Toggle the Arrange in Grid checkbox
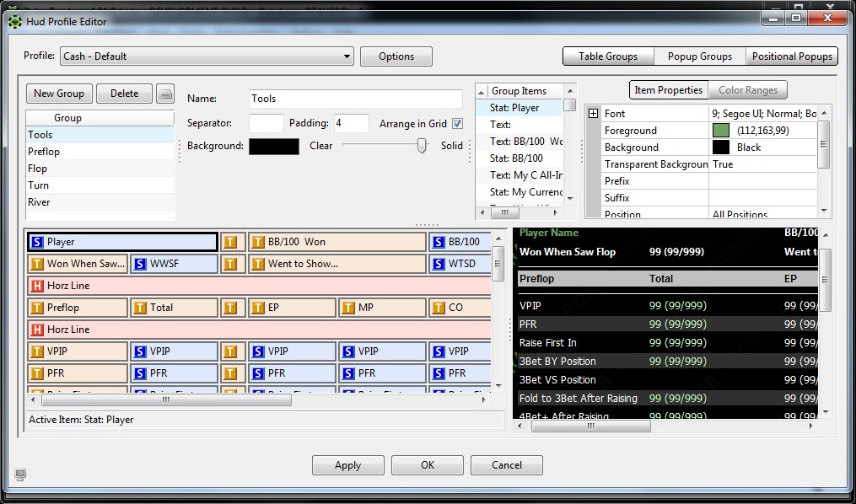This screenshot has height=504, width=856. point(458,124)
